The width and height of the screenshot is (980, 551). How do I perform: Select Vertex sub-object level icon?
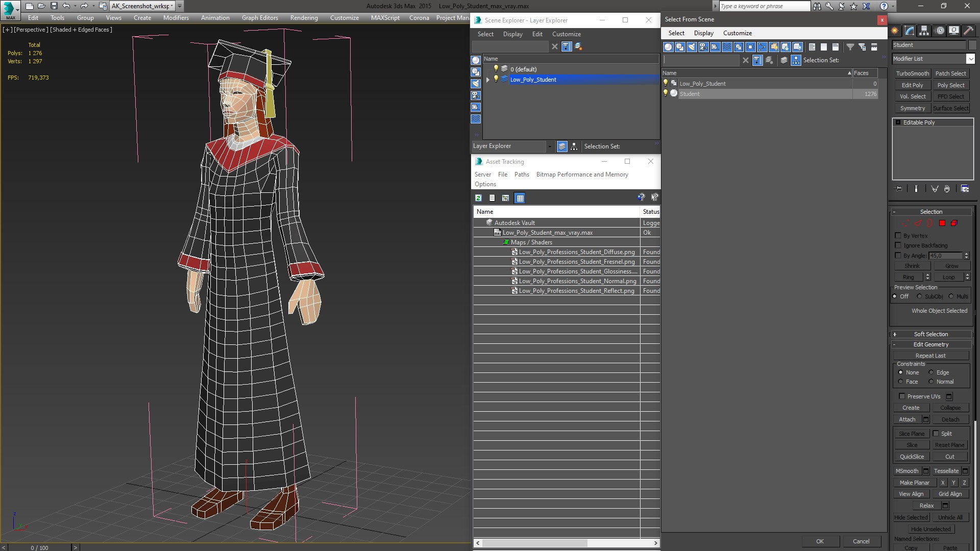(x=906, y=223)
